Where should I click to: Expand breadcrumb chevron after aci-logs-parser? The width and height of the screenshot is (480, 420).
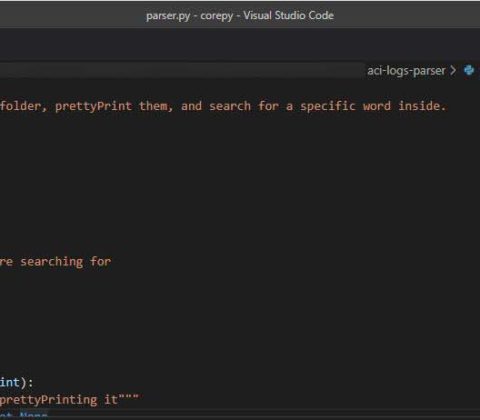click(453, 70)
